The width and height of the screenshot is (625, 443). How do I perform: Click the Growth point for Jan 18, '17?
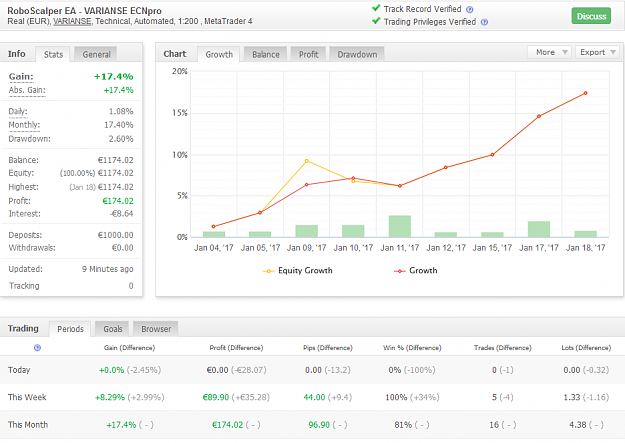pos(586,93)
